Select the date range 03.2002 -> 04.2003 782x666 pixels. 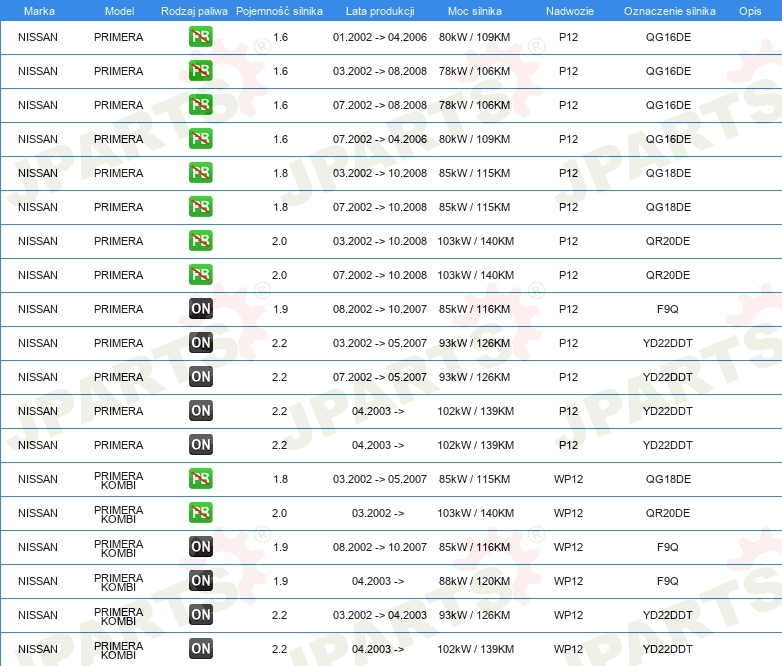tap(380, 615)
